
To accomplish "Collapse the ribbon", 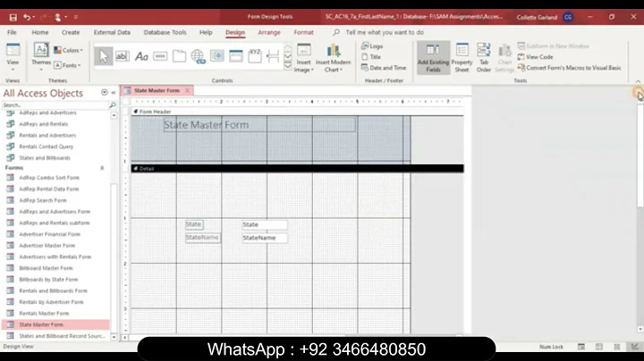I will (x=638, y=81).
